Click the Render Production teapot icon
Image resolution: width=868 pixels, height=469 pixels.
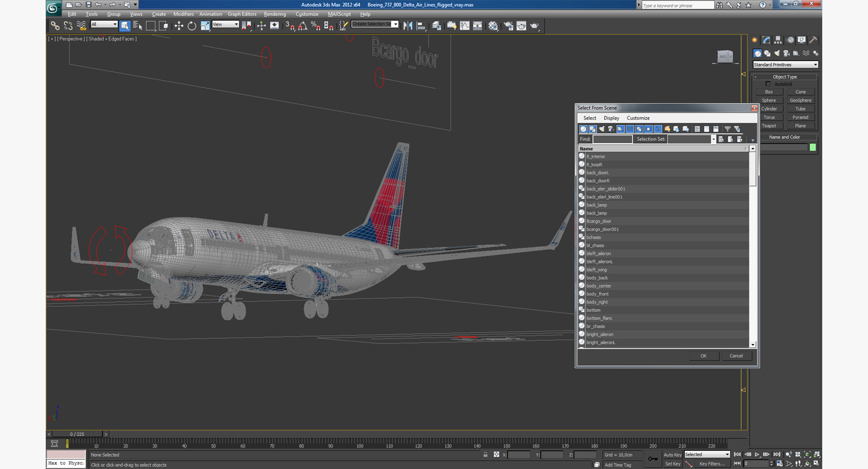pyautogui.click(x=534, y=26)
